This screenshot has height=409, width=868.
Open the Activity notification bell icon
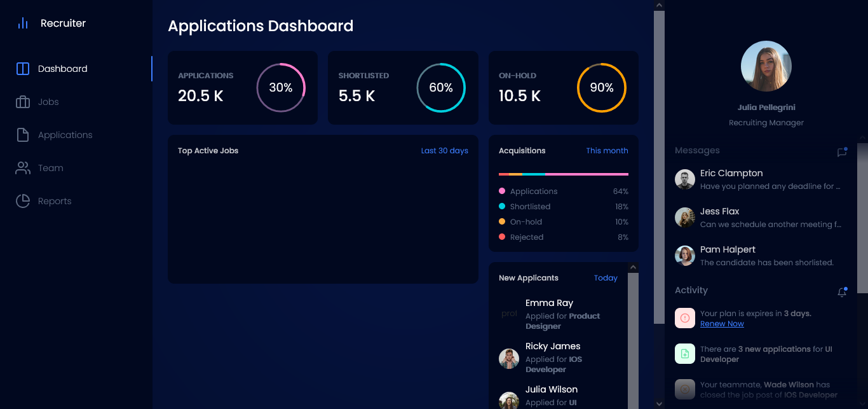point(842,292)
